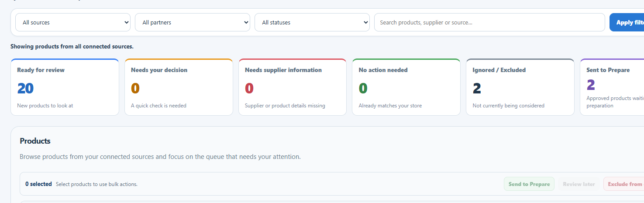Select the Needs supplier information card
Image resolution: width=644 pixels, height=203 pixels.
coord(293,87)
